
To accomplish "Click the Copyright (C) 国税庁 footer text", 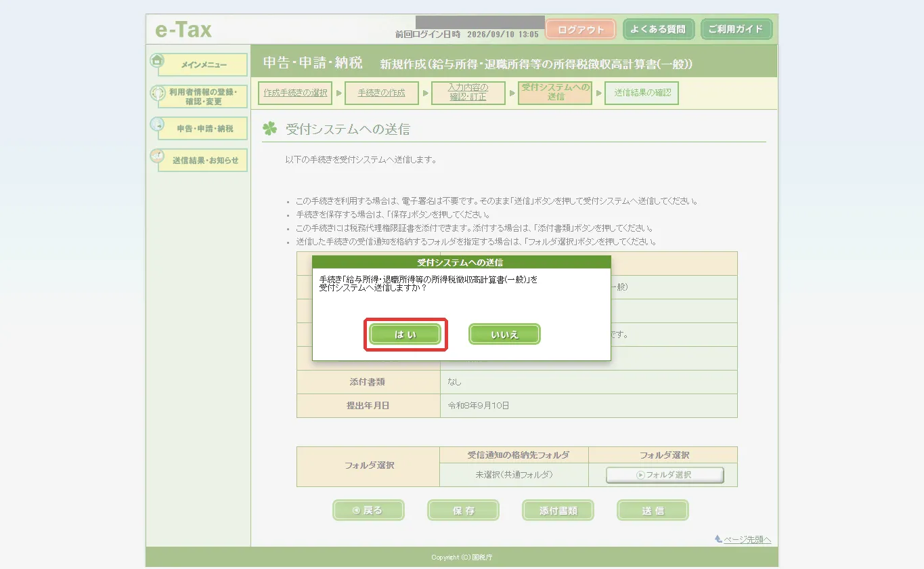I will 462,557.
